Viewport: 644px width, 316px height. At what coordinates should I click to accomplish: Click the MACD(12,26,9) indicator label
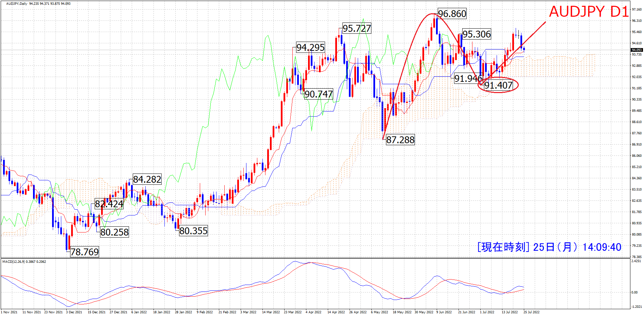click(24, 262)
